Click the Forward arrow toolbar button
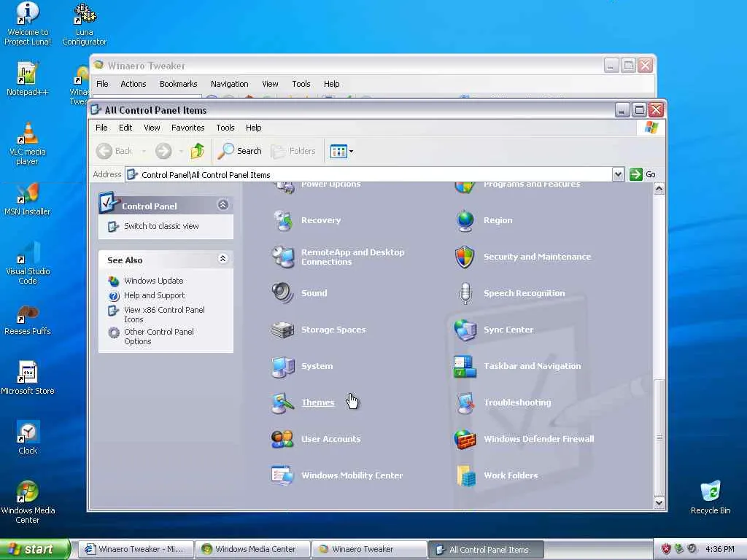The width and height of the screenshot is (747, 560). click(x=163, y=152)
